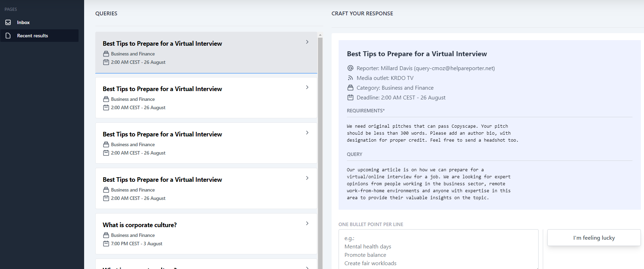The image size is (644, 269).
Task: Click the calendar icon beside Deadline
Action: [x=350, y=98]
